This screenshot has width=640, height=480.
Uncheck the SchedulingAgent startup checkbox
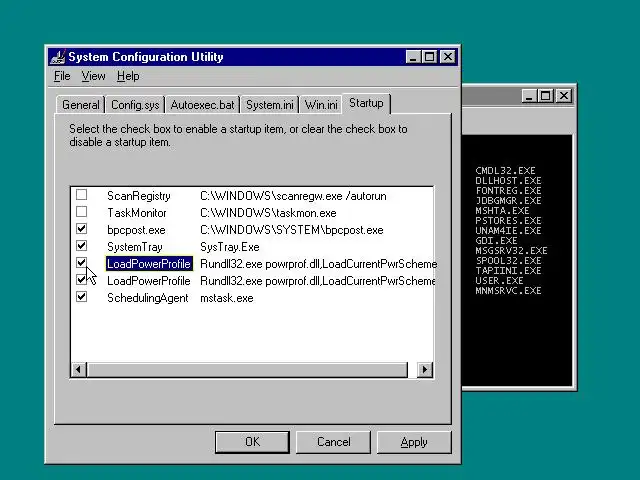(x=82, y=297)
